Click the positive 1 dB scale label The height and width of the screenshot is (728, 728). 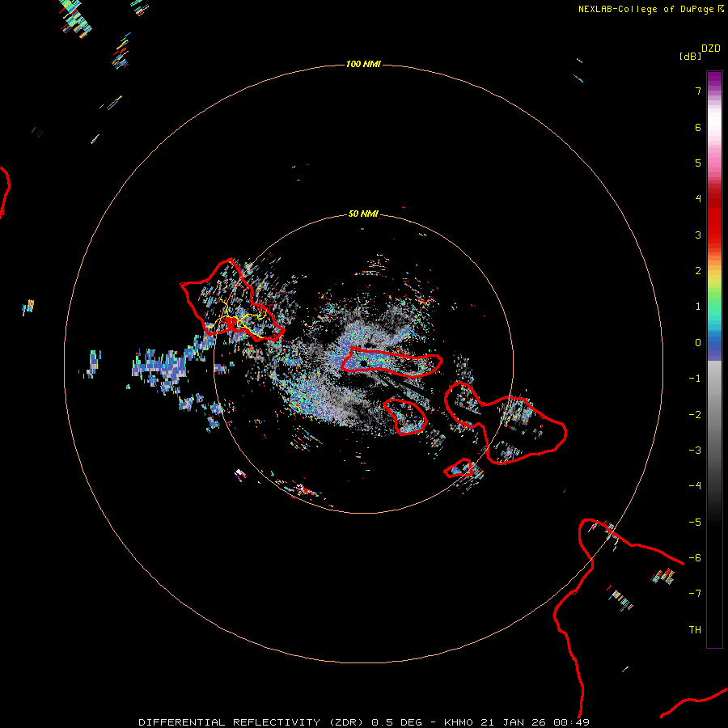(698, 307)
